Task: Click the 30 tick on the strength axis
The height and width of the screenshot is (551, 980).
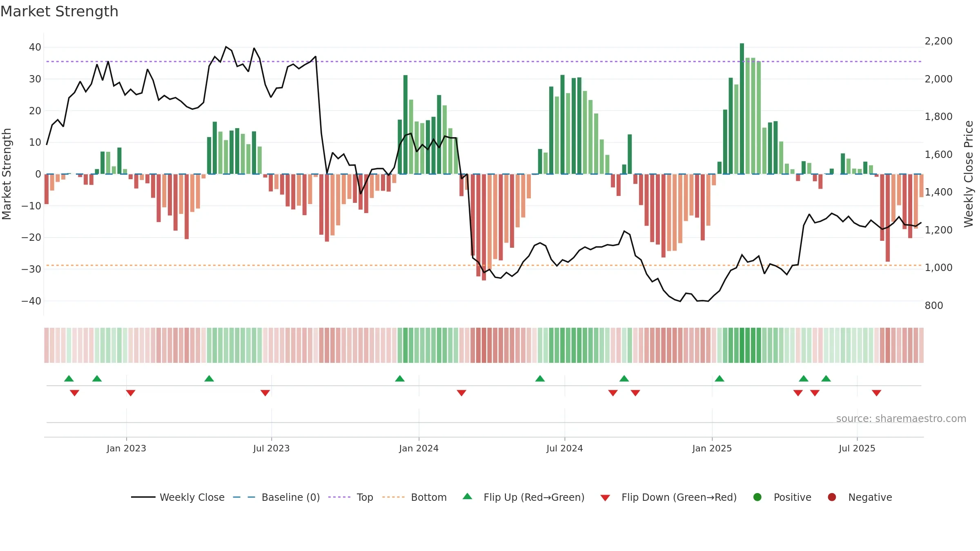Action: (35, 79)
